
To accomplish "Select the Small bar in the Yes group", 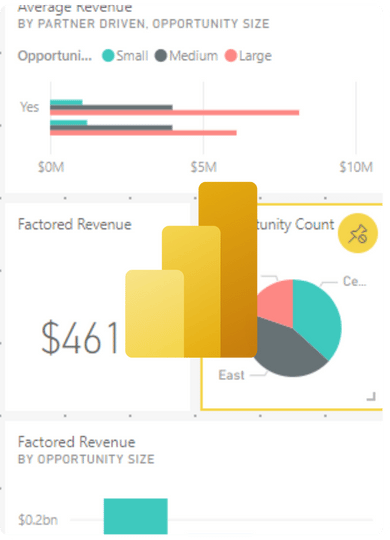I will point(66,102).
